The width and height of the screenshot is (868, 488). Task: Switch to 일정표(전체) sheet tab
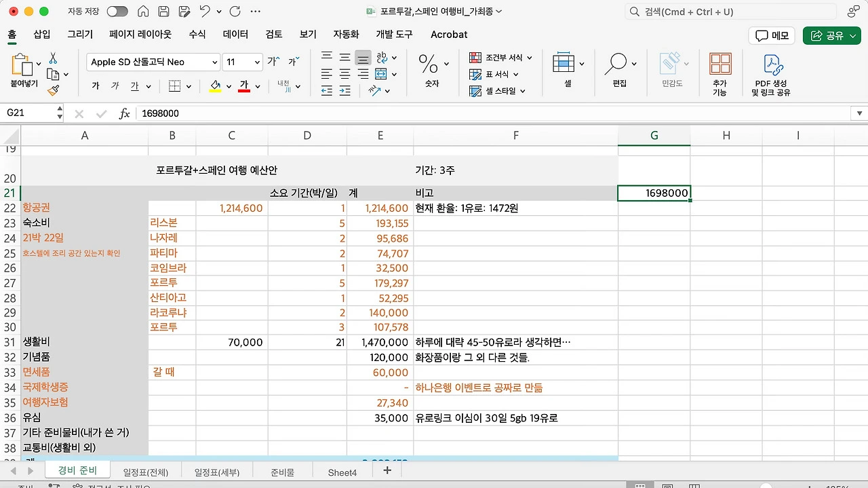coord(146,472)
